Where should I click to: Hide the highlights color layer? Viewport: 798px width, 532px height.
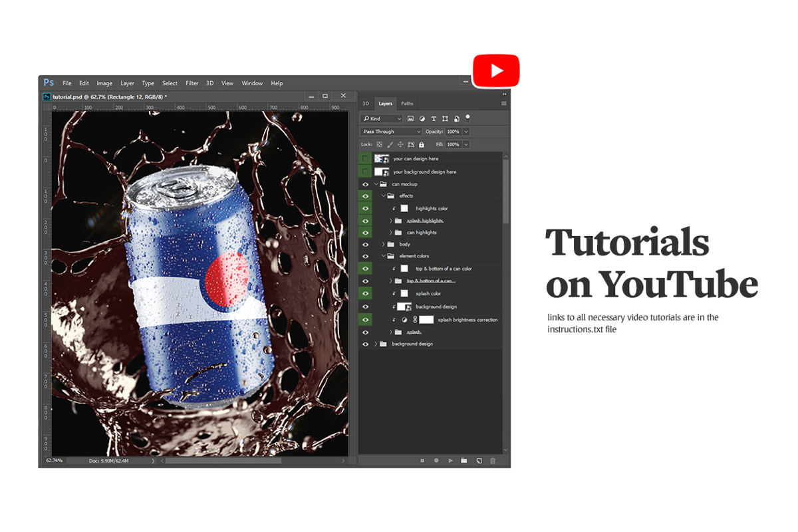coord(365,208)
